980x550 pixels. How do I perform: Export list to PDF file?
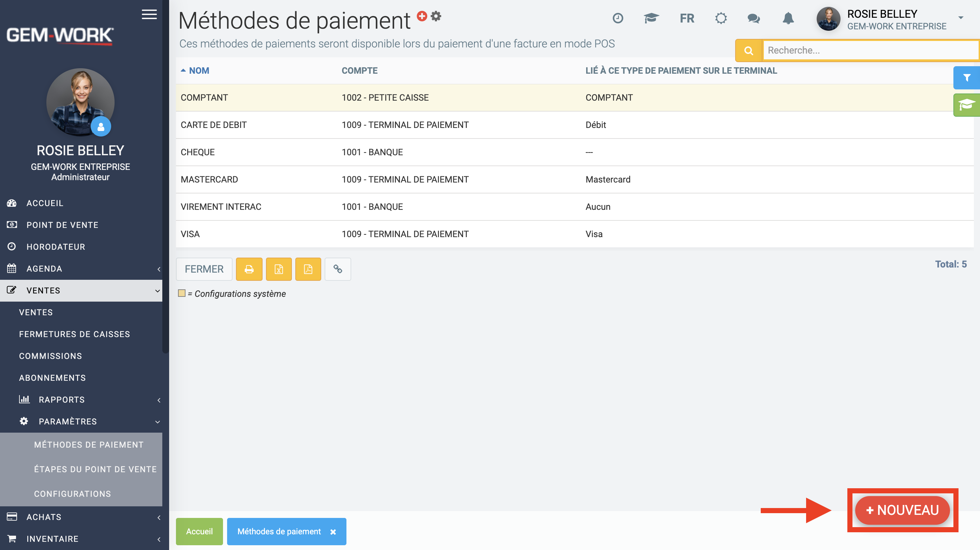[308, 269]
